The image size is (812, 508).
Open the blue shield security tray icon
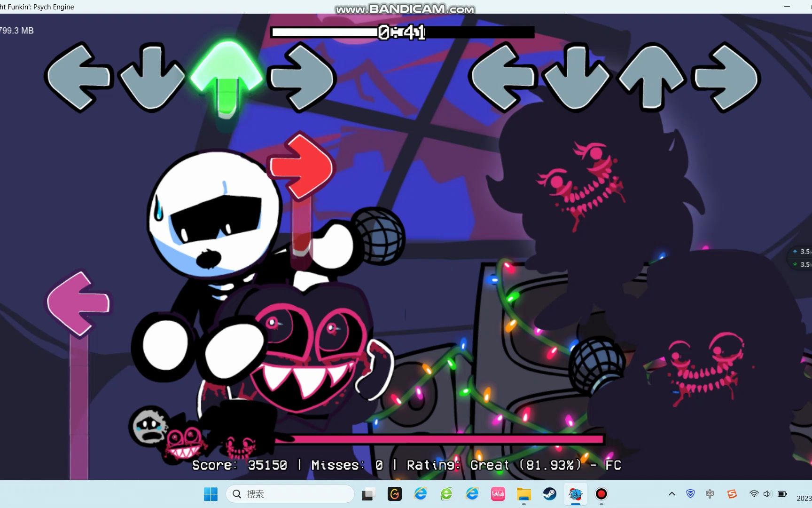pyautogui.click(x=690, y=494)
